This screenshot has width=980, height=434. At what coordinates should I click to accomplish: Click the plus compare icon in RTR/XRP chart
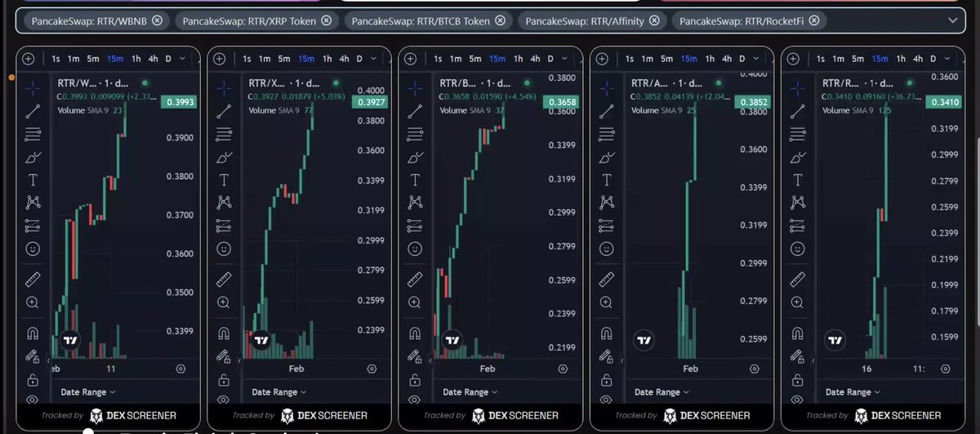pyautogui.click(x=220, y=58)
